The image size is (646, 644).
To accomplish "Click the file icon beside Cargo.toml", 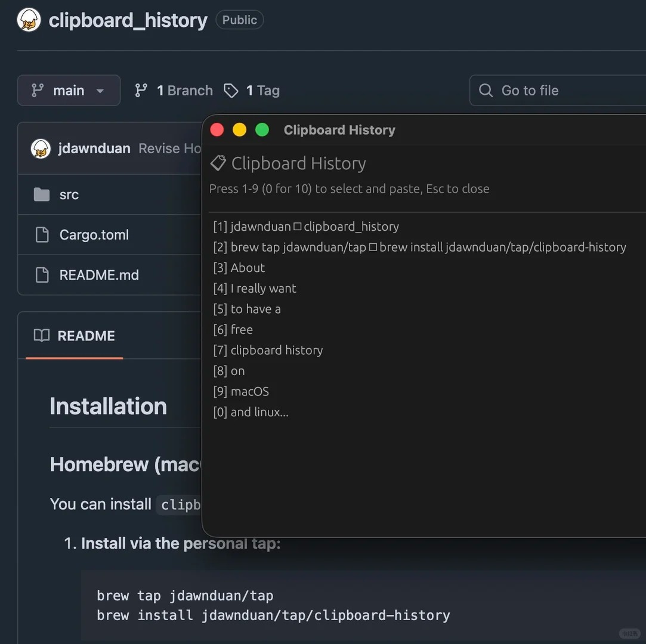I will [42, 234].
